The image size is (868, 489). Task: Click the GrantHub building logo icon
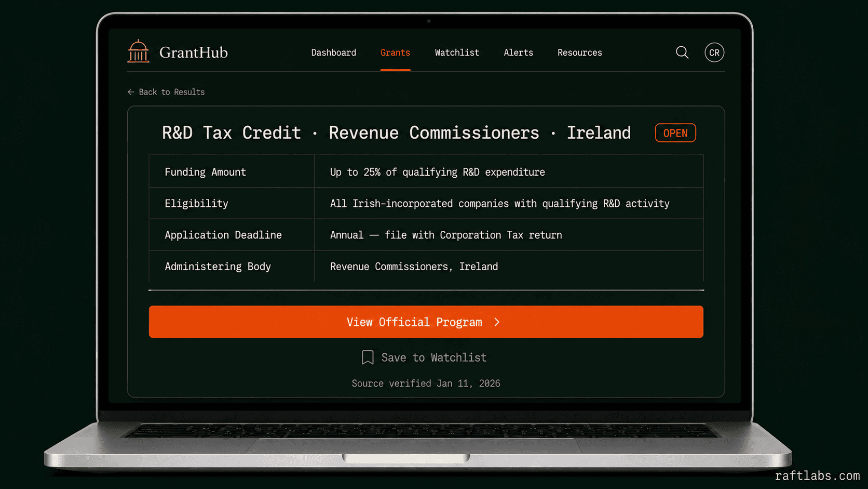138,51
